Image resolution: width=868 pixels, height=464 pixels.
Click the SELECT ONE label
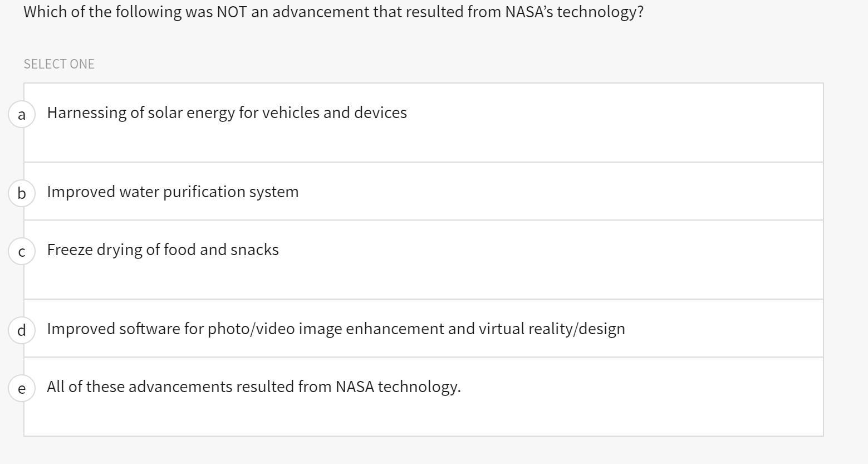[x=59, y=64]
